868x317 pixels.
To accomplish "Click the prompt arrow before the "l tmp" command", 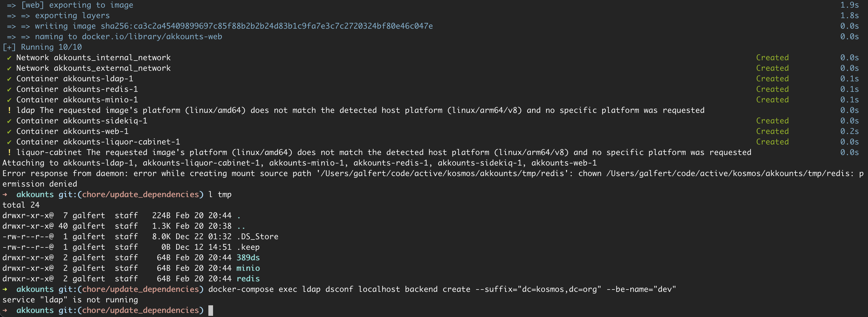I will point(5,195).
